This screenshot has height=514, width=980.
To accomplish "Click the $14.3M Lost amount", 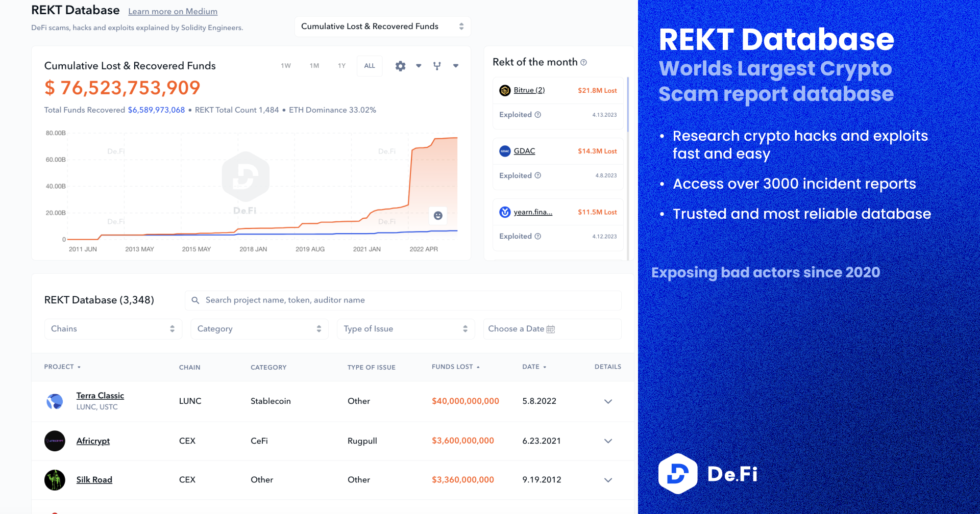I will (x=597, y=151).
